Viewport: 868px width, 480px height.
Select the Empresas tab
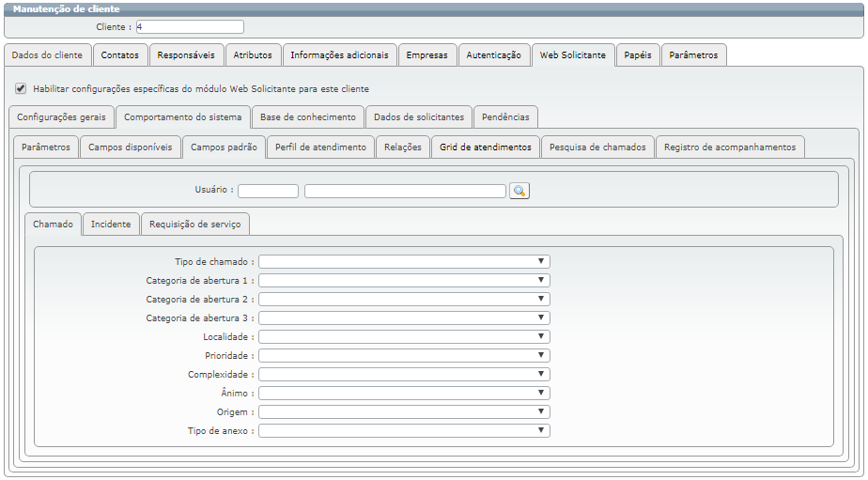427,55
